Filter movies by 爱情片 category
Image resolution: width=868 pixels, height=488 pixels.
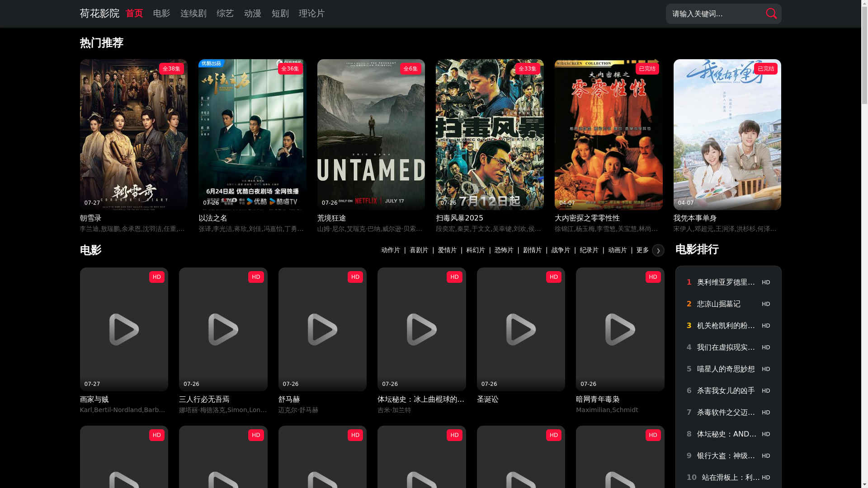(x=448, y=250)
